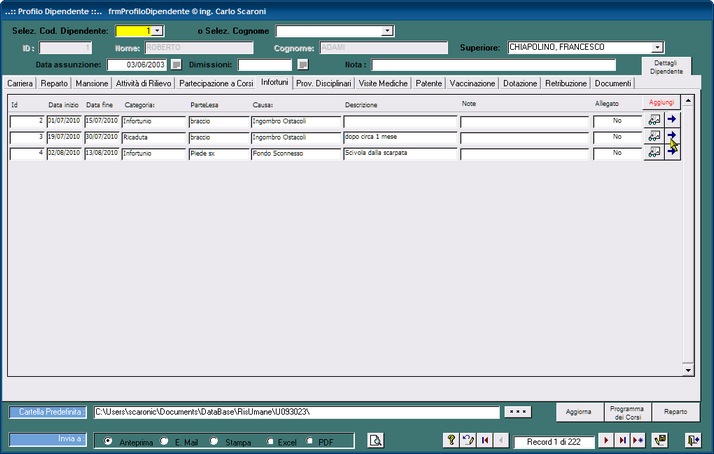The image size is (714, 454).
Task: Click binoculars icon for Infortunio row Id 2
Action: click(654, 120)
